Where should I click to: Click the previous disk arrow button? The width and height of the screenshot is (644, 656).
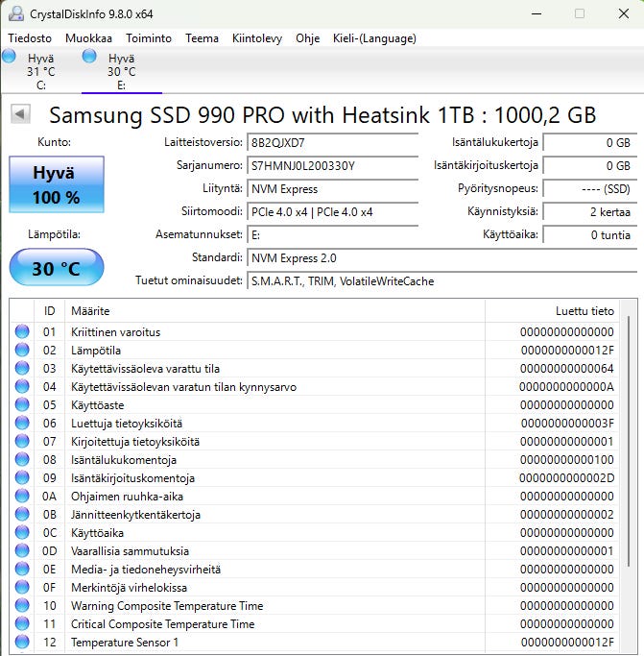pyautogui.click(x=19, y=115)
